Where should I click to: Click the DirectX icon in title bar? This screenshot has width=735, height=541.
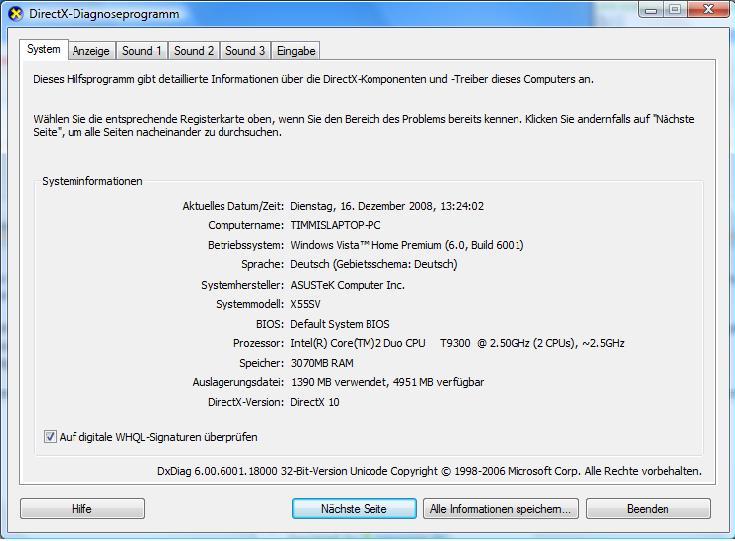[16, 14]
